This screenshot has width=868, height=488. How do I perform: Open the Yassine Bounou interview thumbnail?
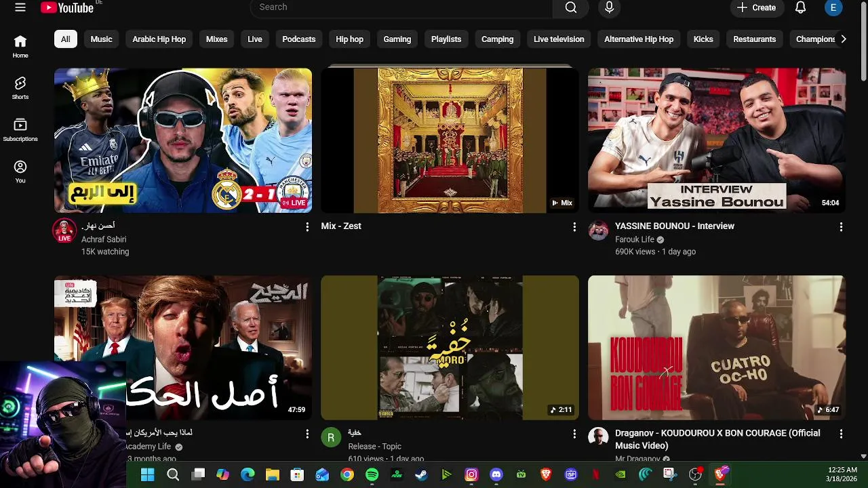pos(717,140)
